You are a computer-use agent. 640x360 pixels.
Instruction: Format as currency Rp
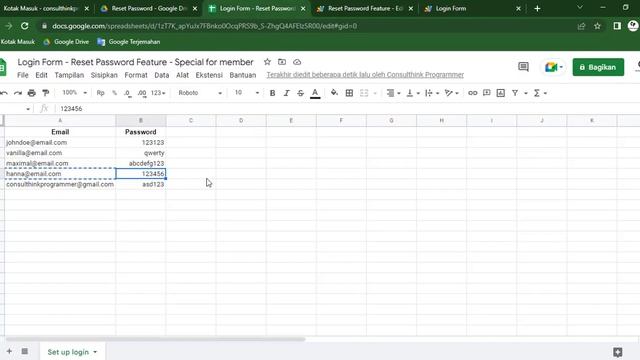(100, 93)
